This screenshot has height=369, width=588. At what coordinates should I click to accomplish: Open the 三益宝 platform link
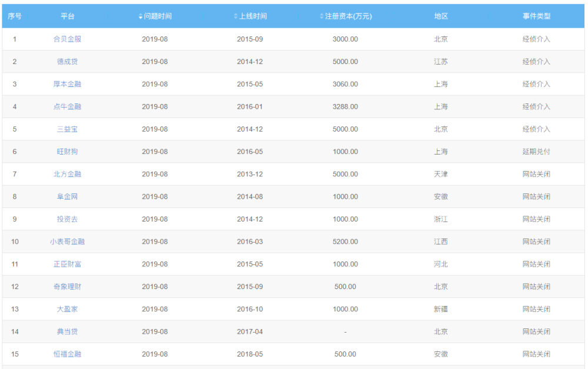pyautogui.click(x=68, y=129)
